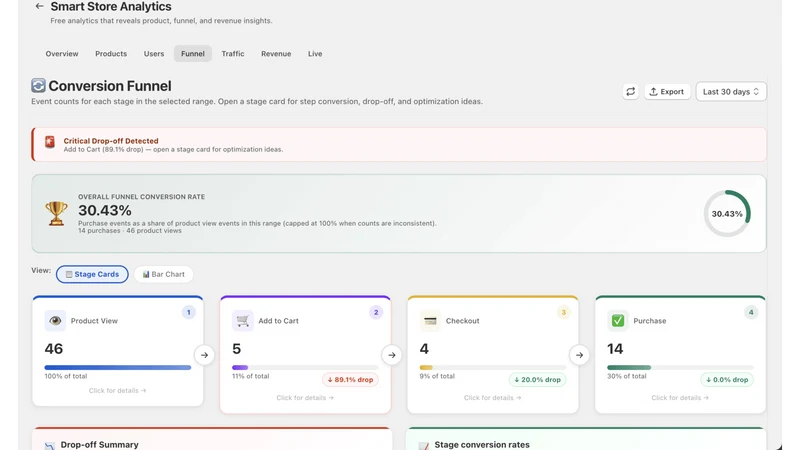The height and width of the screenshot is (450, 800).
Task: Click the green checkmark icon on Purchase card
Action: pos(617,320)
